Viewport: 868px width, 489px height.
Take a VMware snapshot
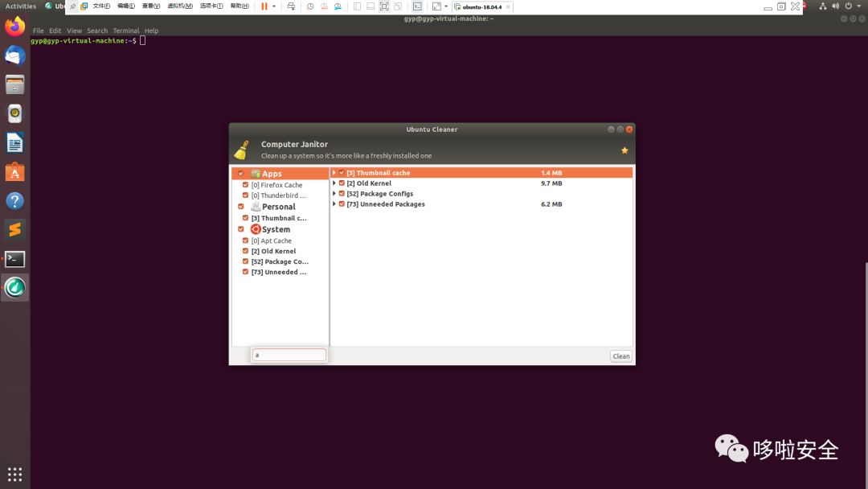click(x=310, y=6)
